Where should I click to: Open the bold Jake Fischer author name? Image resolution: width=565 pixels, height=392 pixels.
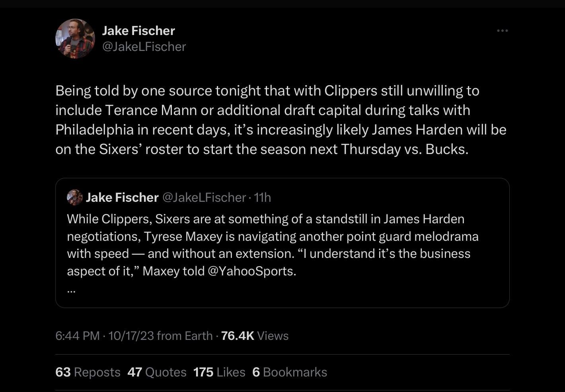[x=138, y=31]
